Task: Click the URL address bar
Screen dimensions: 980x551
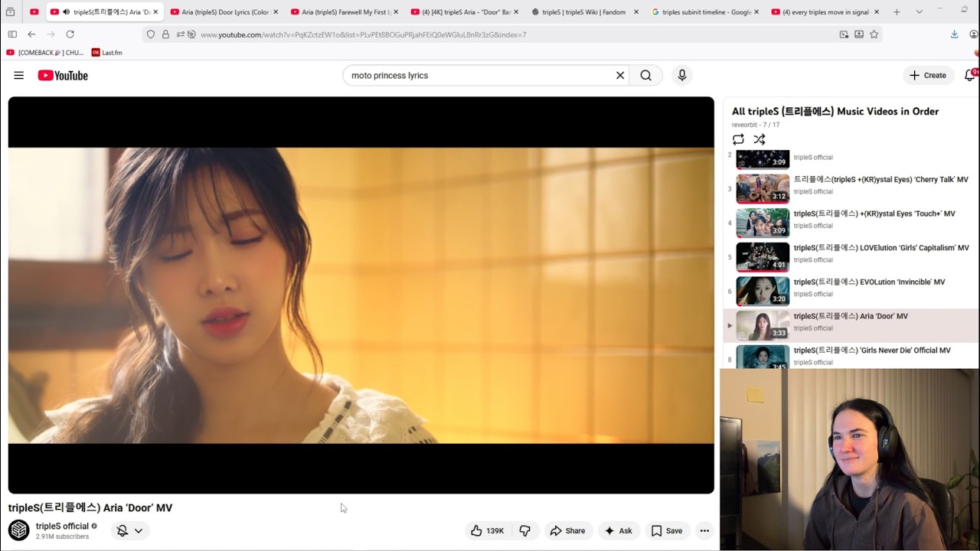Action: (x=513, y=34)
